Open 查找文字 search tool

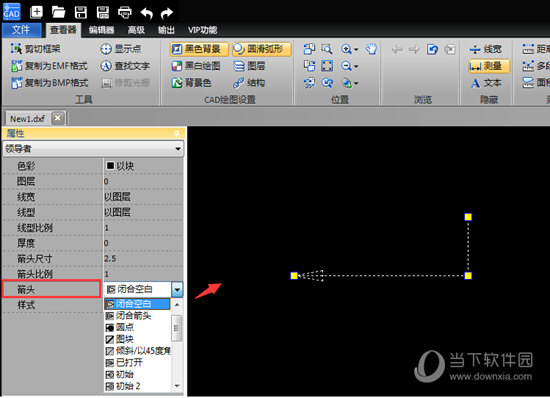tap(125, 66)
